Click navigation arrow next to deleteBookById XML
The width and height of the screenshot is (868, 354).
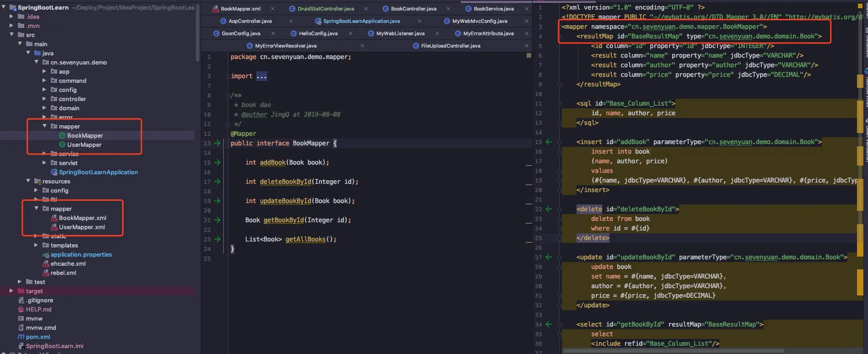(x=549, y=209)
